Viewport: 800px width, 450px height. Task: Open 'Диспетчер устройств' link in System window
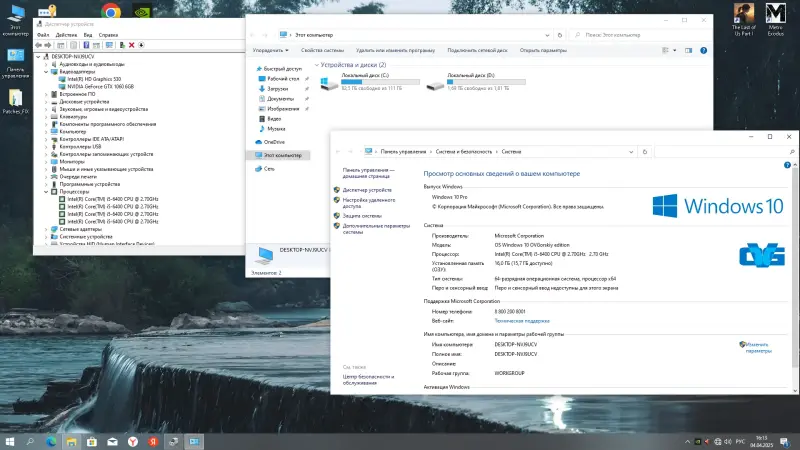coord(367,190)
